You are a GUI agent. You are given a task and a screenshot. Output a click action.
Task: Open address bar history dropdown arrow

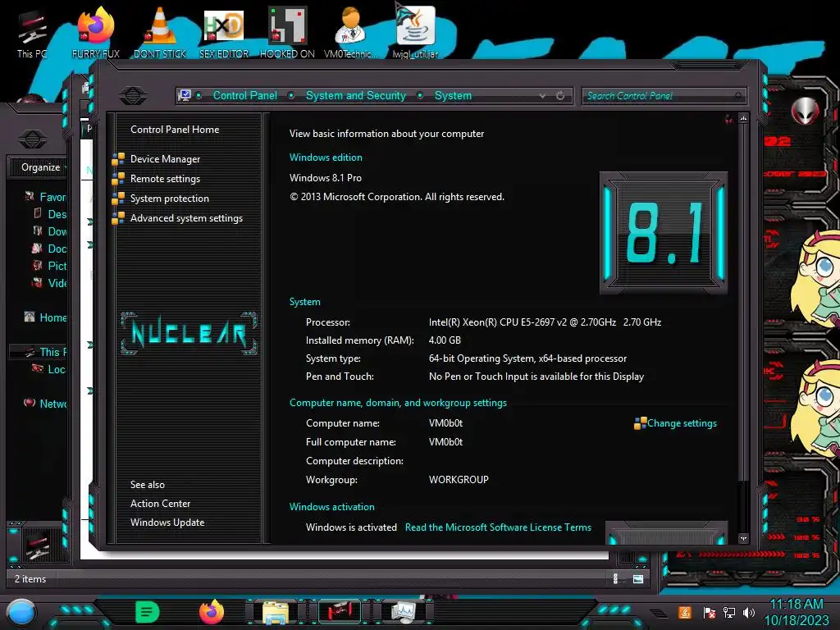pos(542,96)
